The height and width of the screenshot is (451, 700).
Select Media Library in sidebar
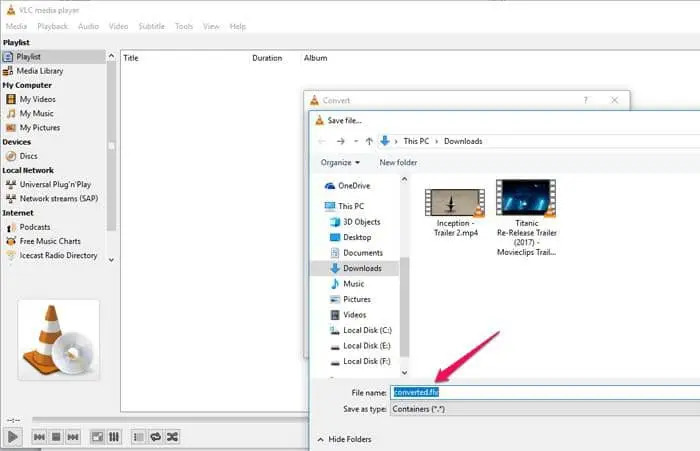[x=40, y=71]
